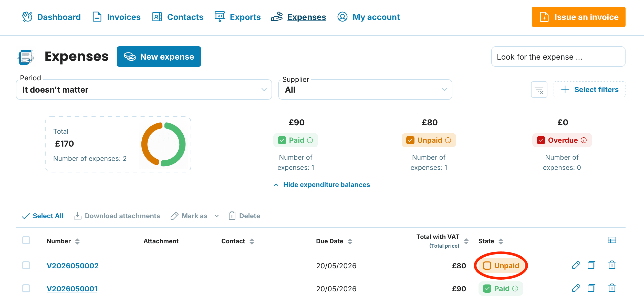Click Select filters button
The image size is (644, 308).
[589, 90]
